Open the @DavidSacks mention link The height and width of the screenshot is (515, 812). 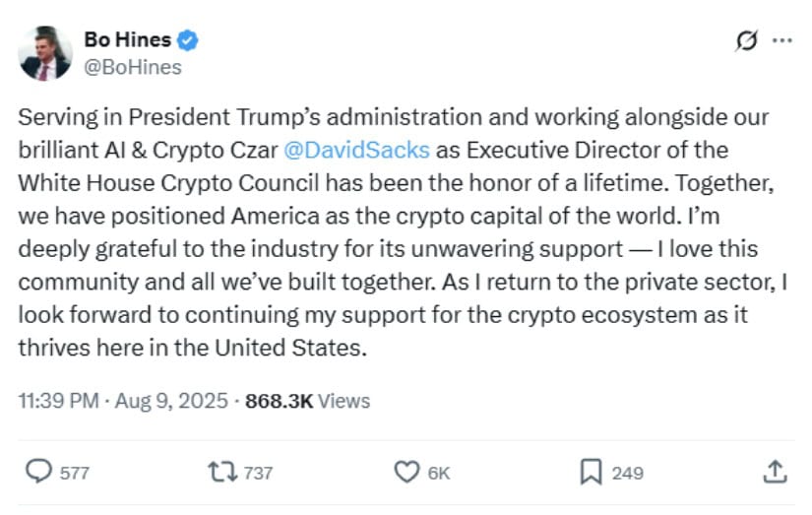coord(357,150)
